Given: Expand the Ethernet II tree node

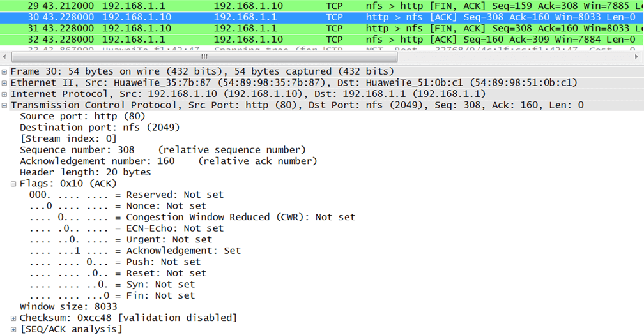Looking at the screenshot, I should coord(5,83).
